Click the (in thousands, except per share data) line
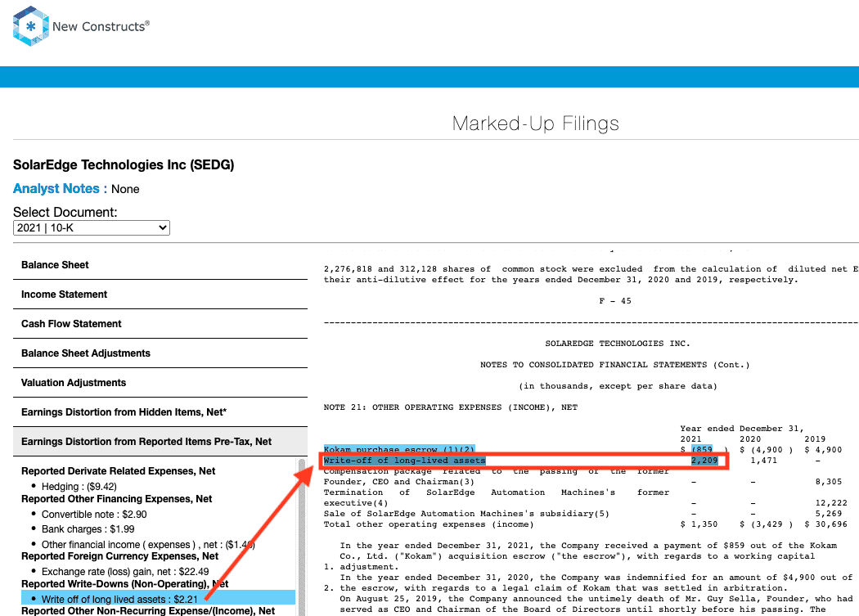This screenshot has height=616, width=859. [x=618, y=386]
